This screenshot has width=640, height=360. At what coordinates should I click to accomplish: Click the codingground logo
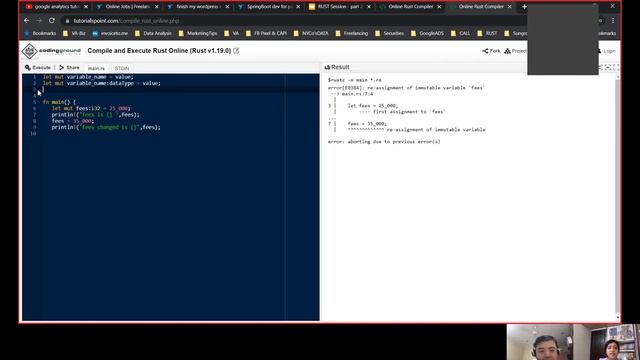coord(51,51)
